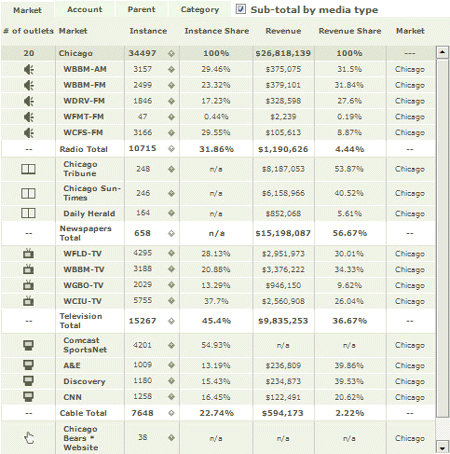Select the Radio Total label
This screenshot has height=454, width=450.
pos(84,149)
